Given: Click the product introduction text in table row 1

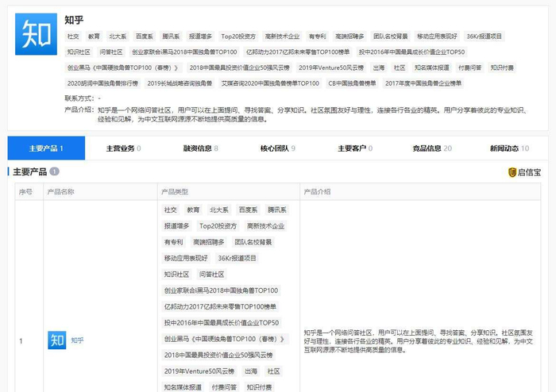Looking at the screenshot, I should pyautogui.click(x=419, y=341).
